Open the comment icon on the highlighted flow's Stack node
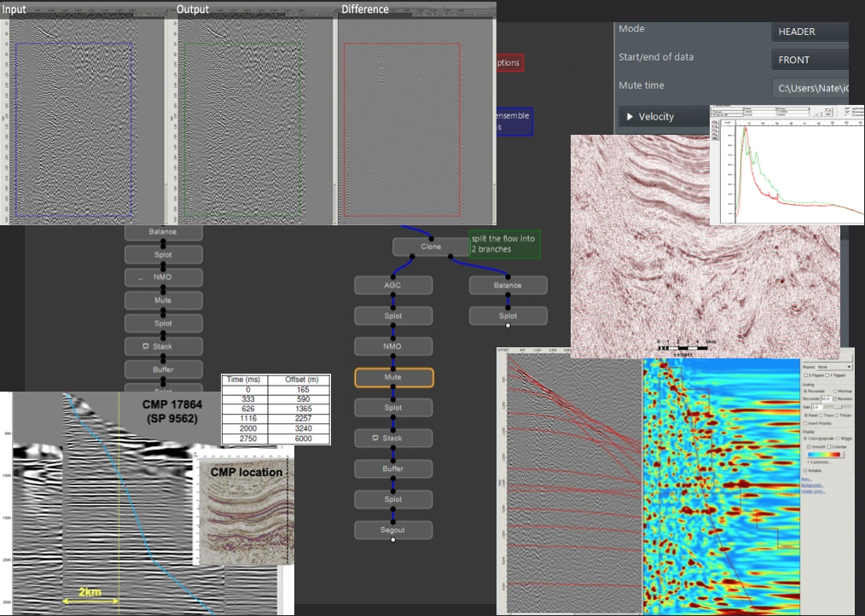This screenshot has height=616, width=865. point(375,438)
